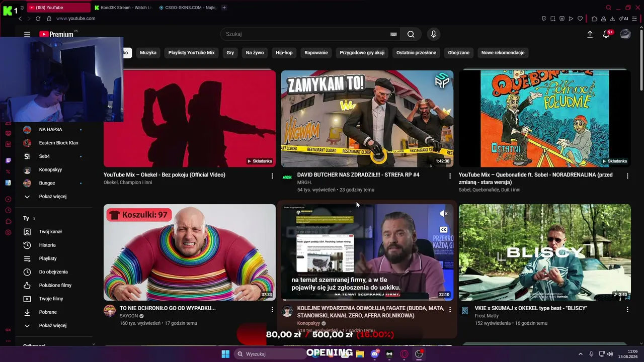
Task: Select Playlisty YouTube Mix chip
Action: (191, 53)
